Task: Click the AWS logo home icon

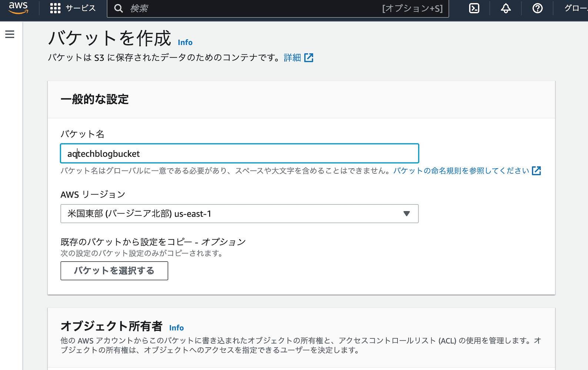Action: tap(18, 8)
